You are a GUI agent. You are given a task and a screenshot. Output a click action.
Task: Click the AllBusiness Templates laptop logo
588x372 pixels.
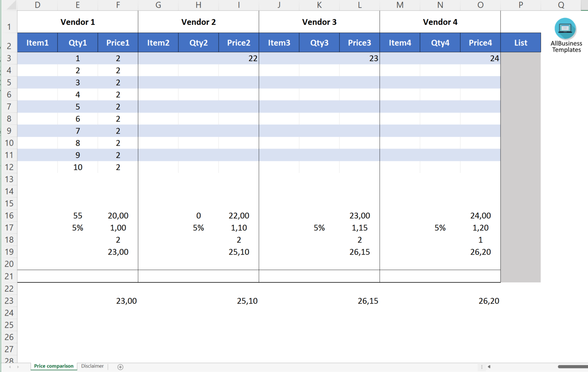pos(565,28)
